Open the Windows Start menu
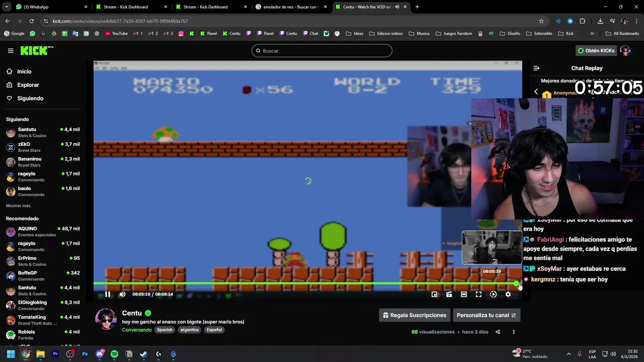The width and height of the screenshot is (644, 362). 11,354
